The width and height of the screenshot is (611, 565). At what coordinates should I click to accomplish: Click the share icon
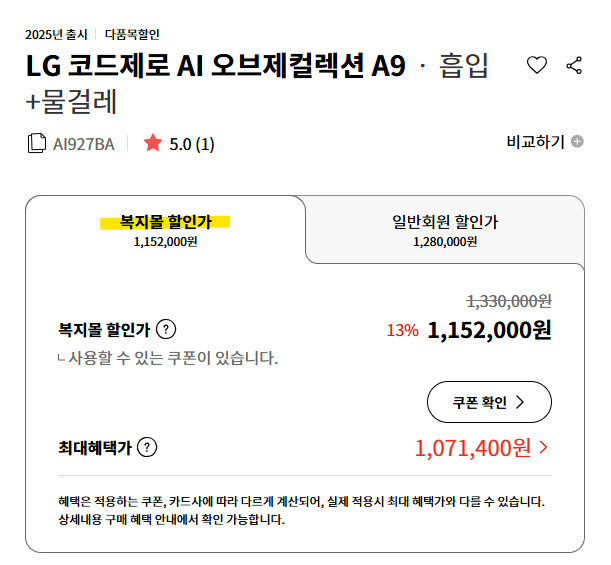(574, 66)
